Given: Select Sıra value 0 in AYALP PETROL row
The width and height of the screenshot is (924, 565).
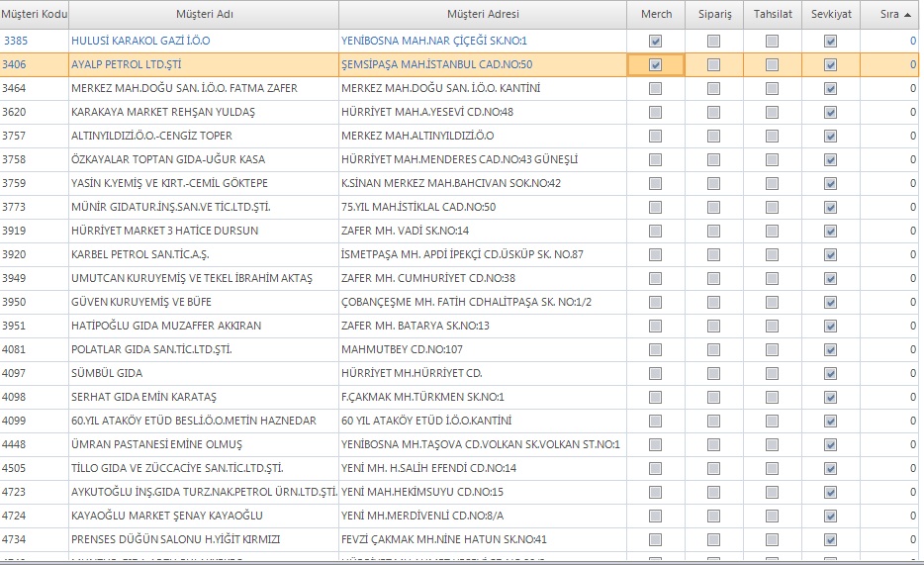Looking at the screenshot, I should (889, 64).
